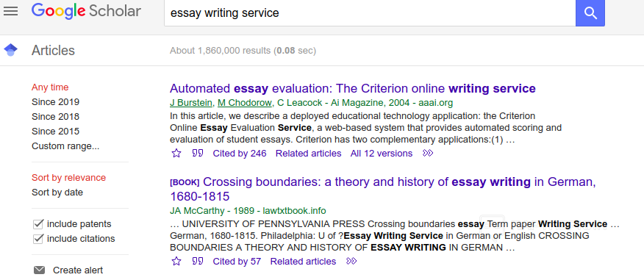
Task: Show more links for Crossing boundaries
Action: (x=351, y=261)
